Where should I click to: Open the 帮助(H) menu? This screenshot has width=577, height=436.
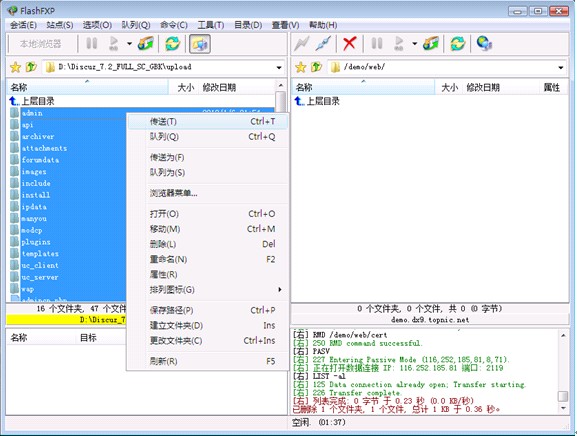[x=323, y=25]
